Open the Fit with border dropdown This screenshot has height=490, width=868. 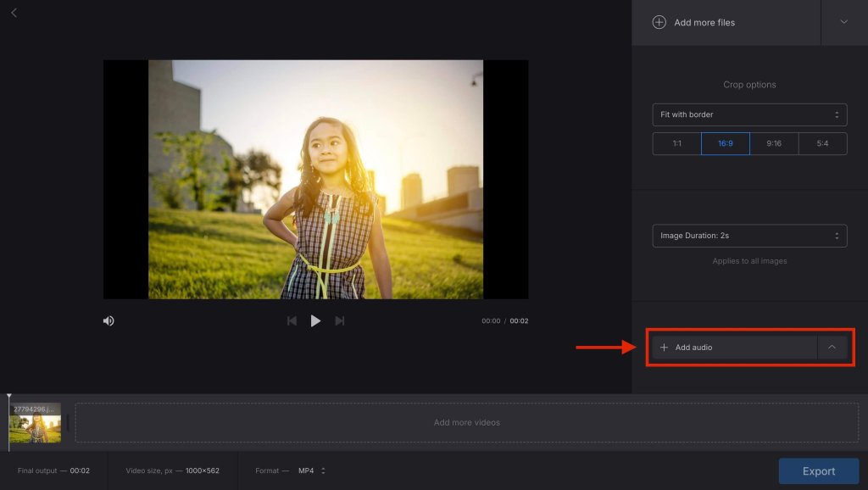pos(749,114)
